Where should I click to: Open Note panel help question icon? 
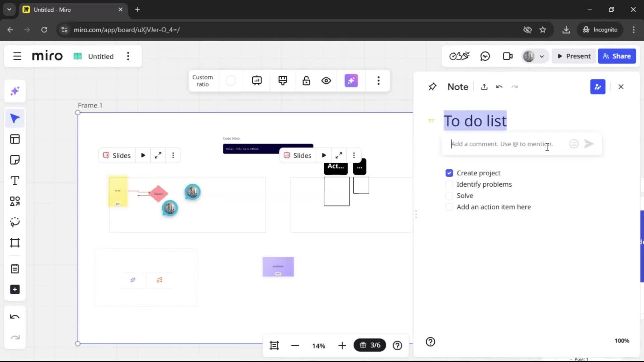tap(430, 342)
